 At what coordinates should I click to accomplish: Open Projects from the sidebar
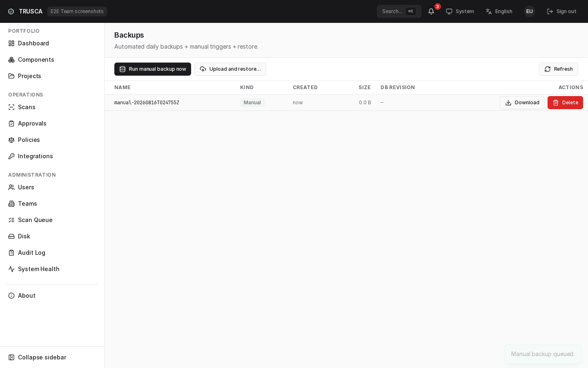[52, 76]
